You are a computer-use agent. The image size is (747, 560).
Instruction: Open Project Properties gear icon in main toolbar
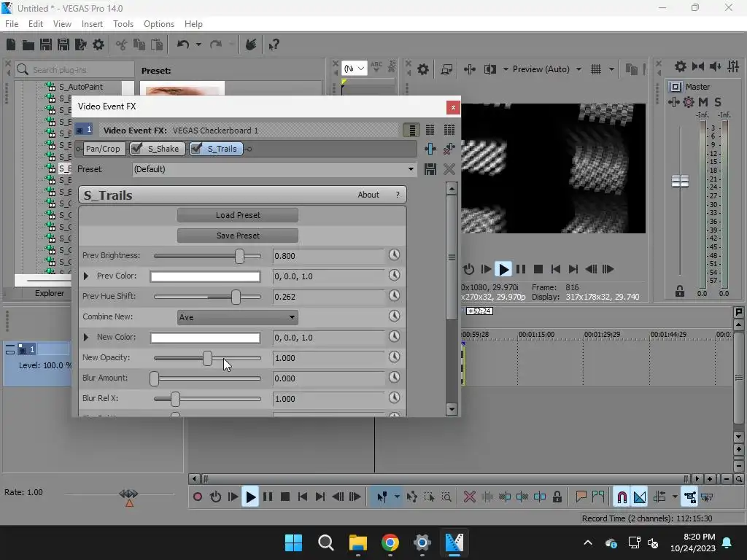click(98, 44)
